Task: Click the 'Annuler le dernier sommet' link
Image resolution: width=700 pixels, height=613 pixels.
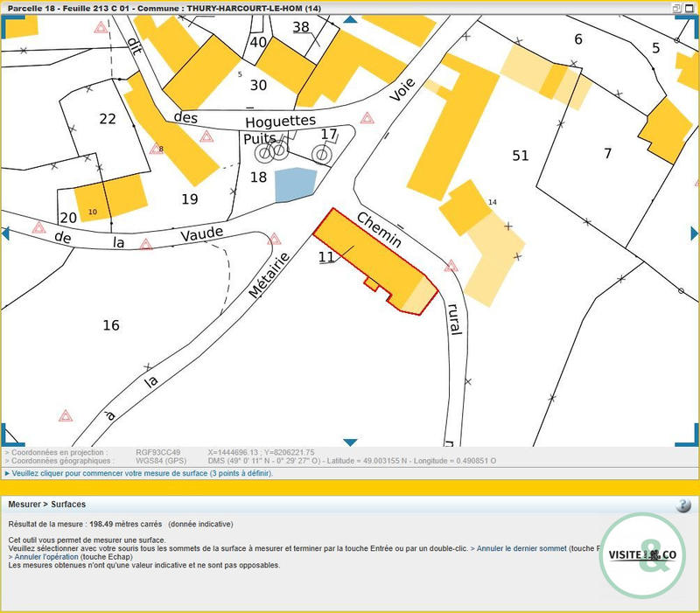Action: coord(521,548)
